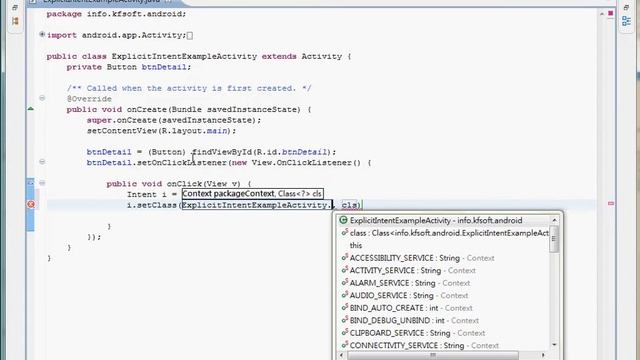Click the 'Intent i =' statement
This screenshot has width=640, height=360.
pos(152,194)
